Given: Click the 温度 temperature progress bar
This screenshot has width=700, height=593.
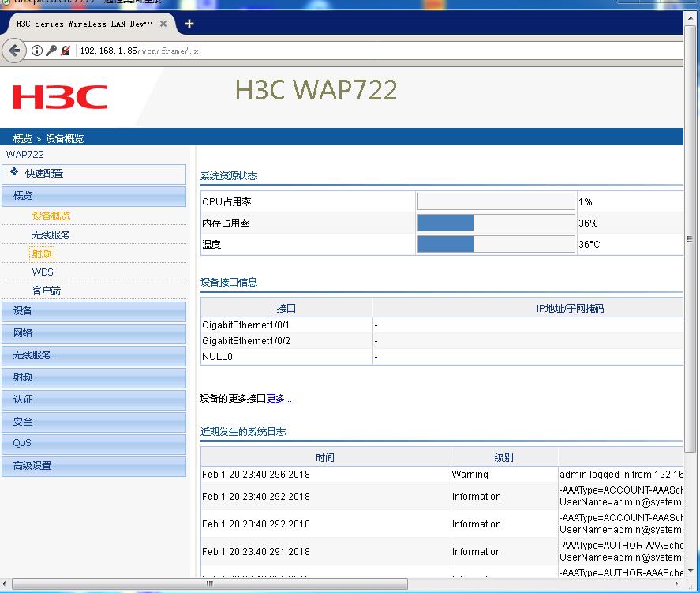Looking at the screenshot, I should (496, 244).
